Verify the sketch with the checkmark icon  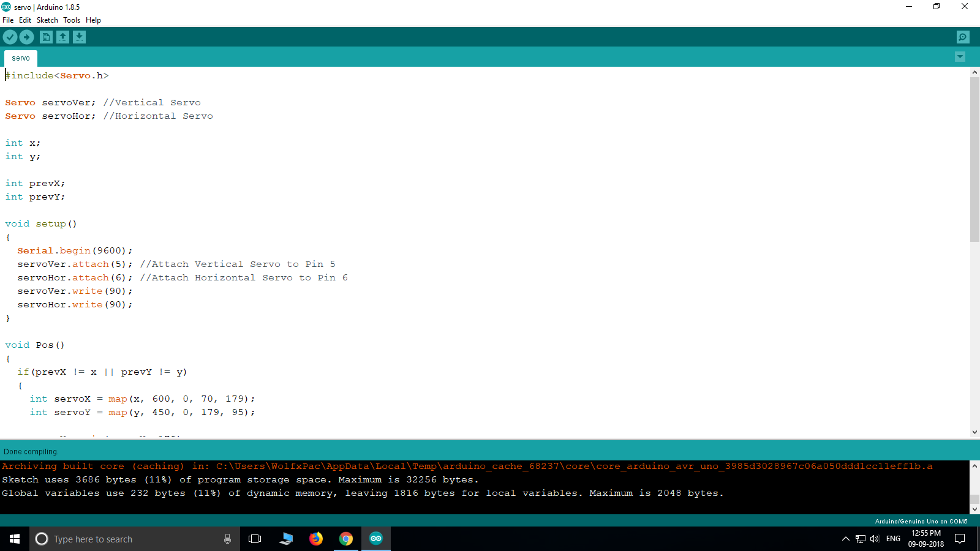point(10,37)
